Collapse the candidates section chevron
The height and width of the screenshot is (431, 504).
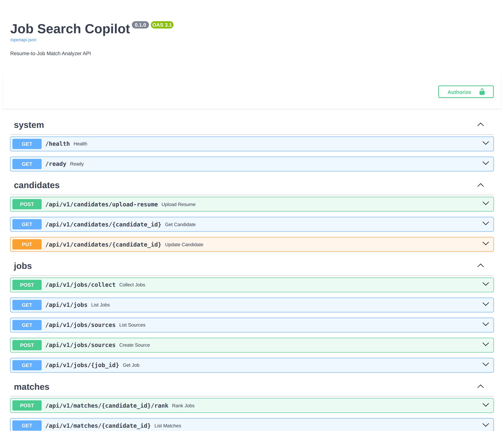pyautogui.click(x=480, y=185)
